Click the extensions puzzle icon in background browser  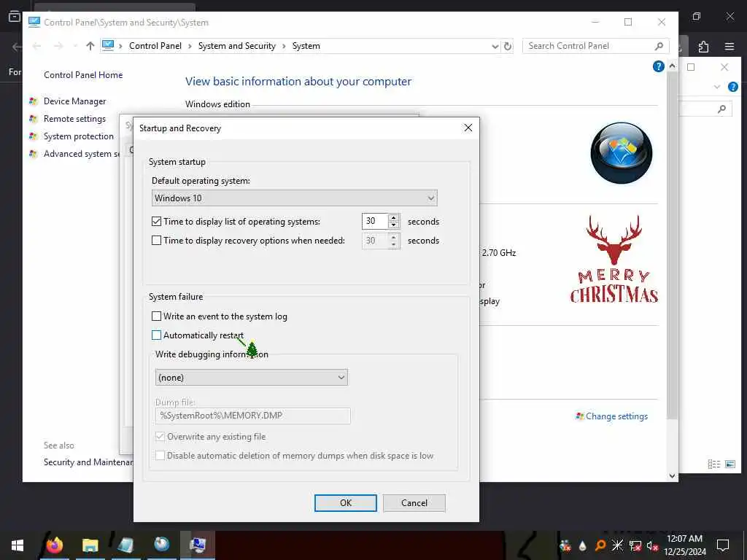click(x=703, y=46)
